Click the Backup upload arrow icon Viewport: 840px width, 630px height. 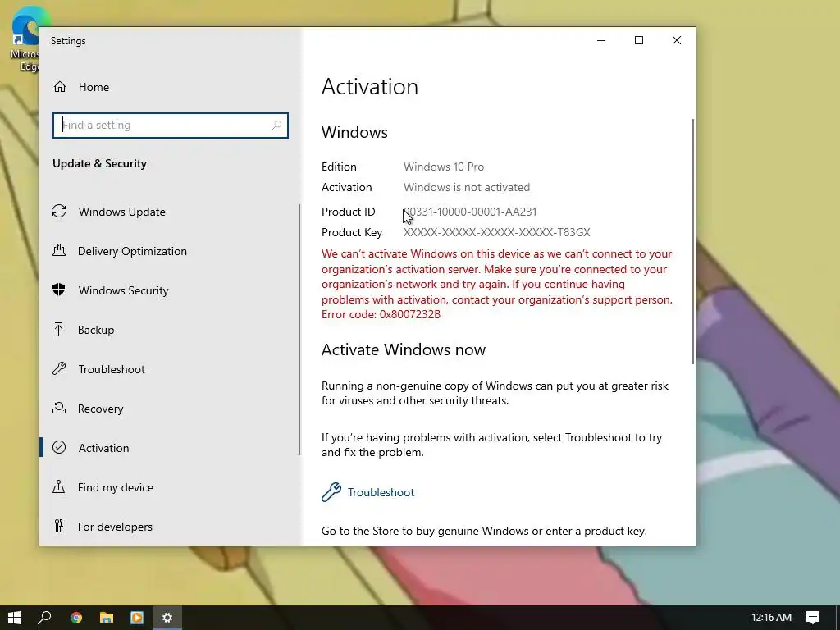click(59, 330)
